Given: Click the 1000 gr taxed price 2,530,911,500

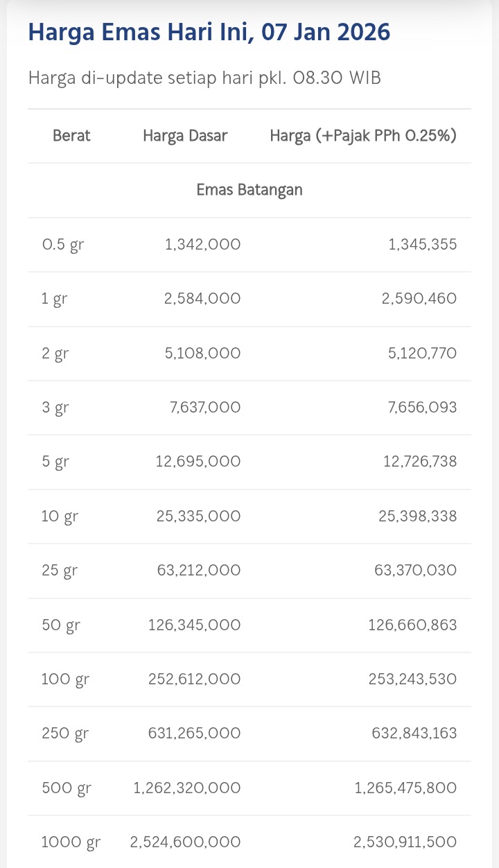Looking at the screenshot, I should (405, 842).
